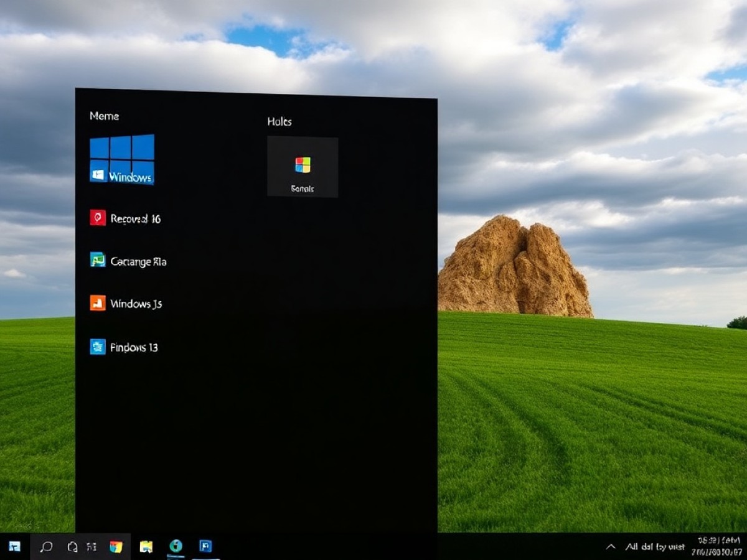Open the taskbar clock and date

(x=719, y=546)
